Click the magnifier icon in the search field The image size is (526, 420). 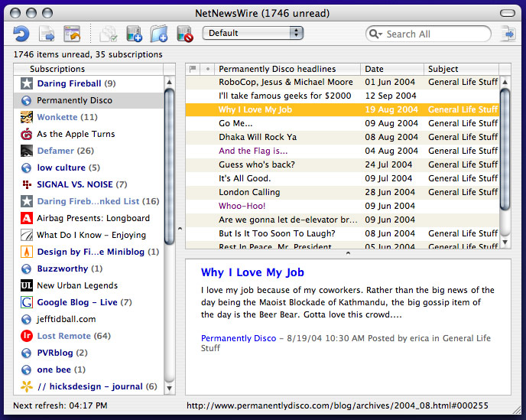point(375,34)
